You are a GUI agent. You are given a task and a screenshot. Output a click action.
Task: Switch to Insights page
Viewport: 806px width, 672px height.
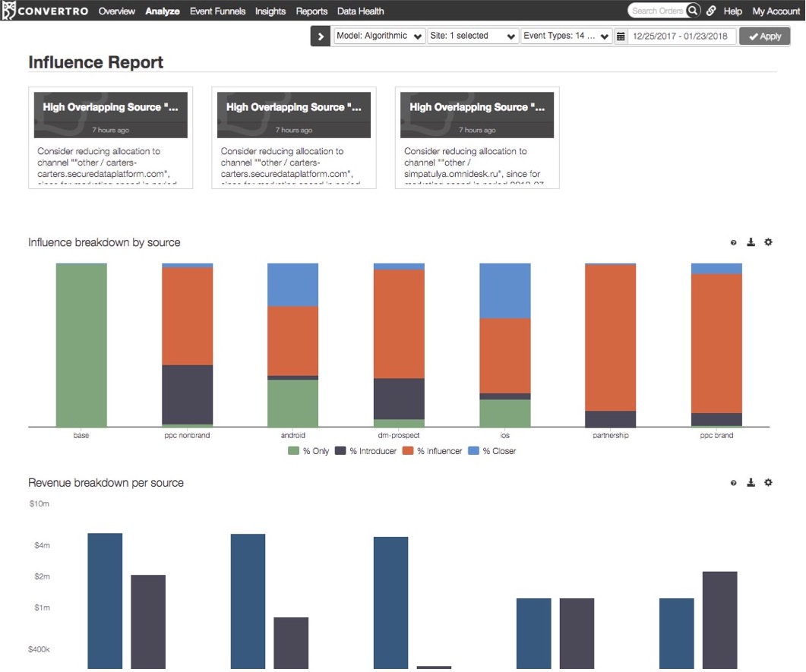point(270,11)
